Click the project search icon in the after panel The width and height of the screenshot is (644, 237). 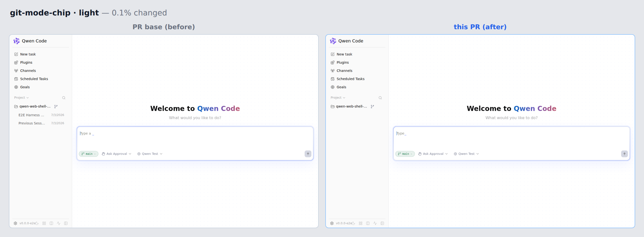(380, 98)
